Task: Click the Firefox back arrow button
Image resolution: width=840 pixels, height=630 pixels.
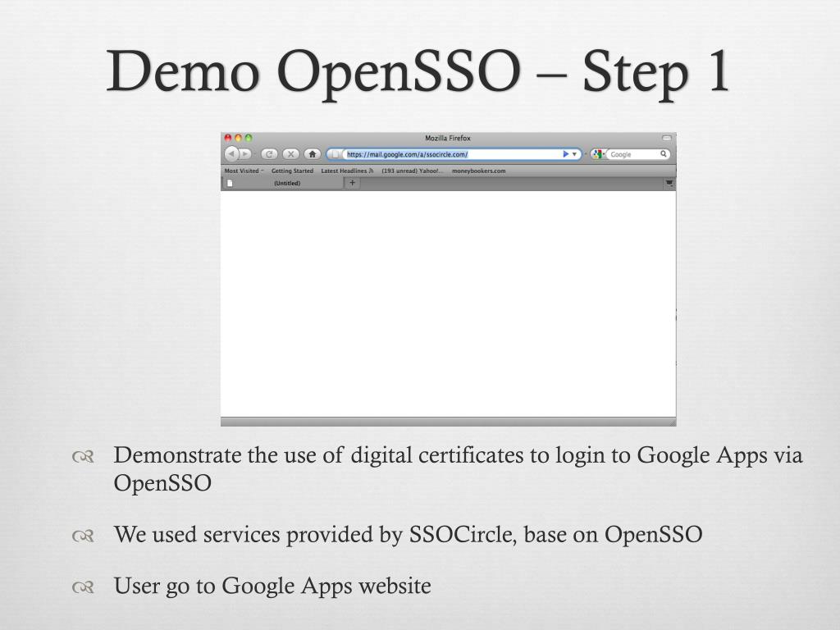Action: 231,154
